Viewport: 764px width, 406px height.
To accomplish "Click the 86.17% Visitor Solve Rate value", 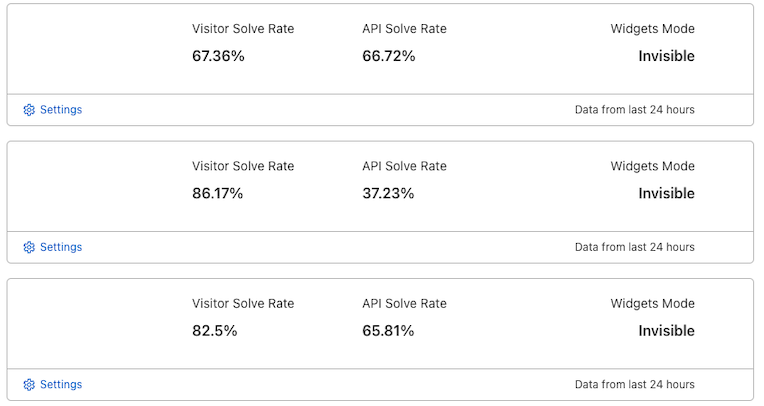I will [x=218, y=193].
